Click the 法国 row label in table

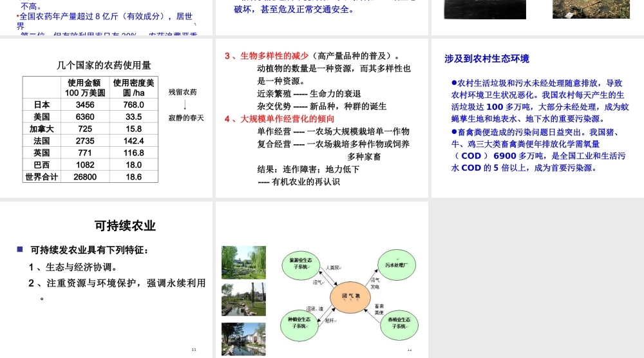pos(42,141)
